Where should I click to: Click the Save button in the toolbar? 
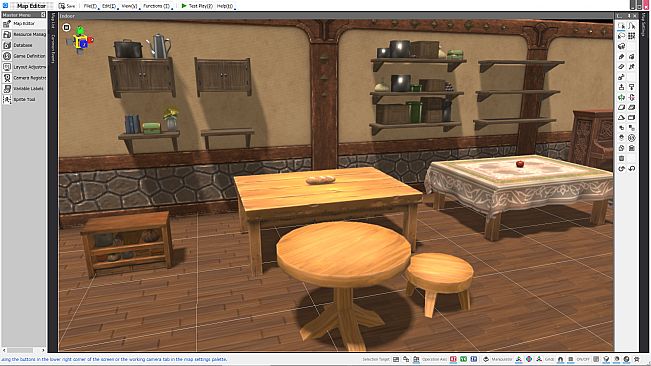pos(67,6)
